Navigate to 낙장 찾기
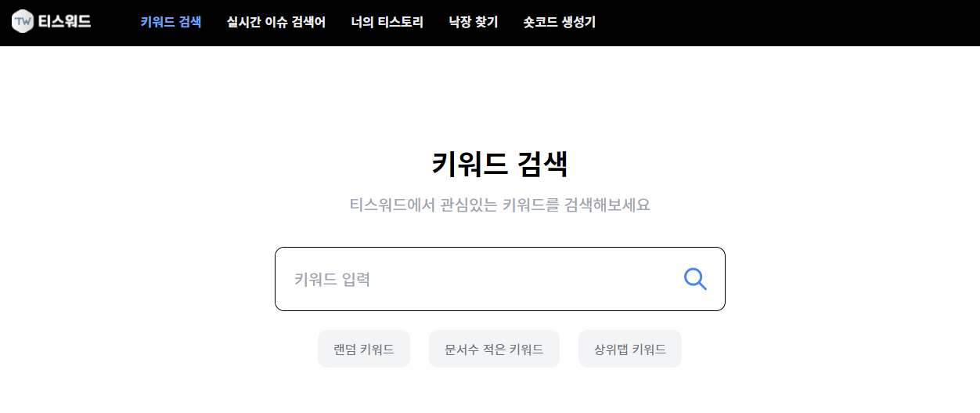Image resolution: width=980 pixels, height=413 pixels. click(474, 23)
